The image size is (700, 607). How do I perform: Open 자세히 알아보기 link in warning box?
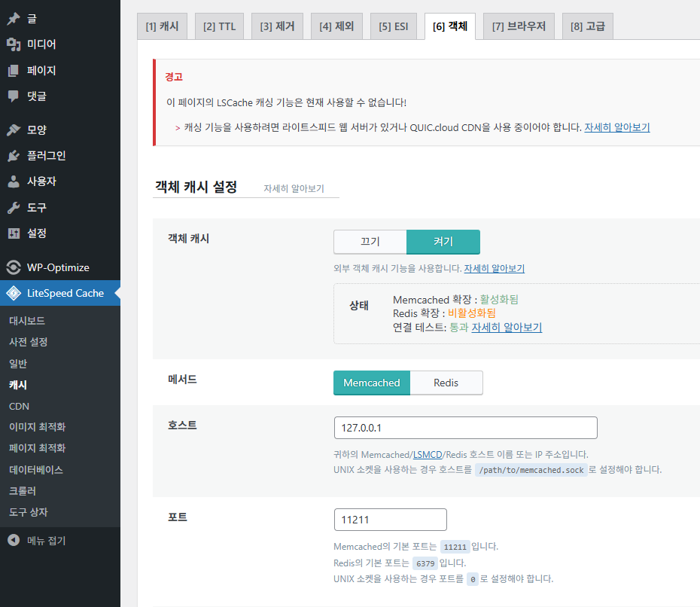point(617,127)
